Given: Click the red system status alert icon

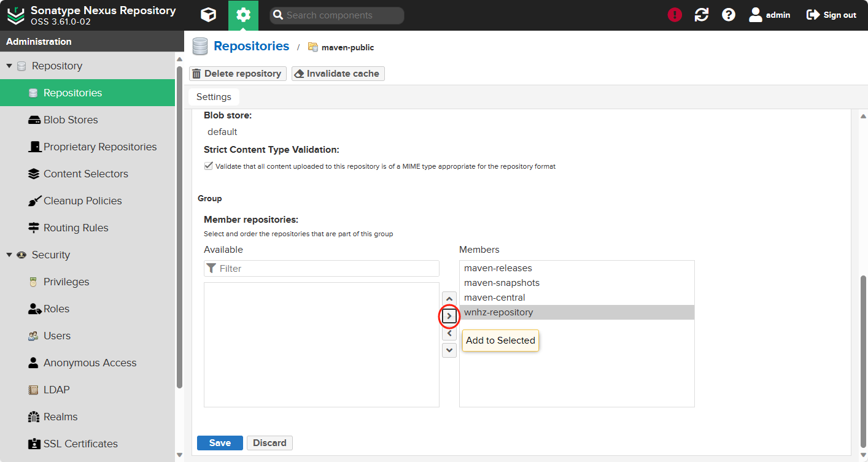Looking at the screenshot, I should point(675,15).
